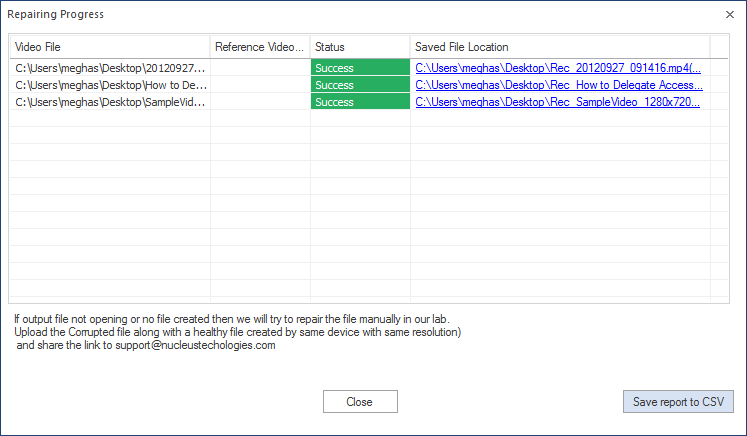Open the Rec_20120927_091416.mp4 saved file link
The height and width of the screenshot is (436, 747).
[x=558, y=68]
